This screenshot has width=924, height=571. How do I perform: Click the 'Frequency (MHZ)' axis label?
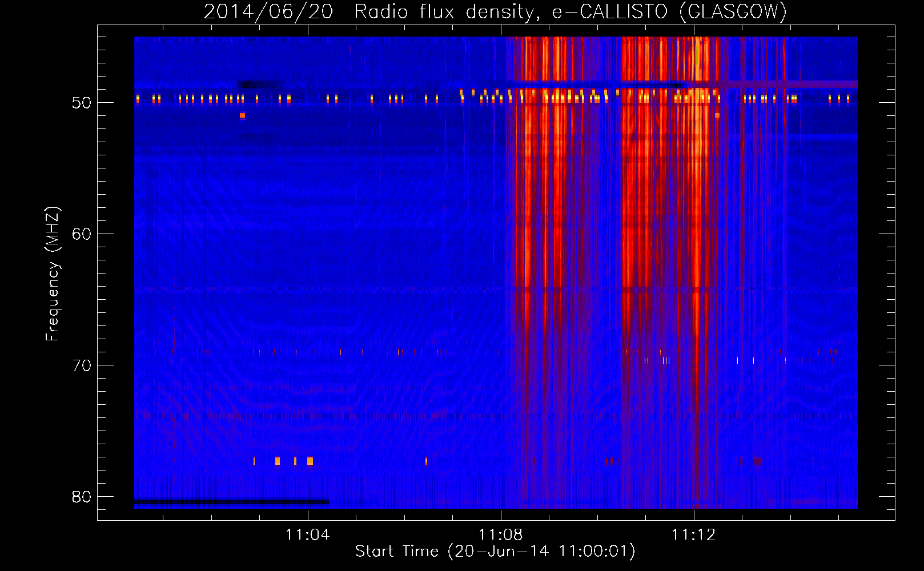coord(52,274)
